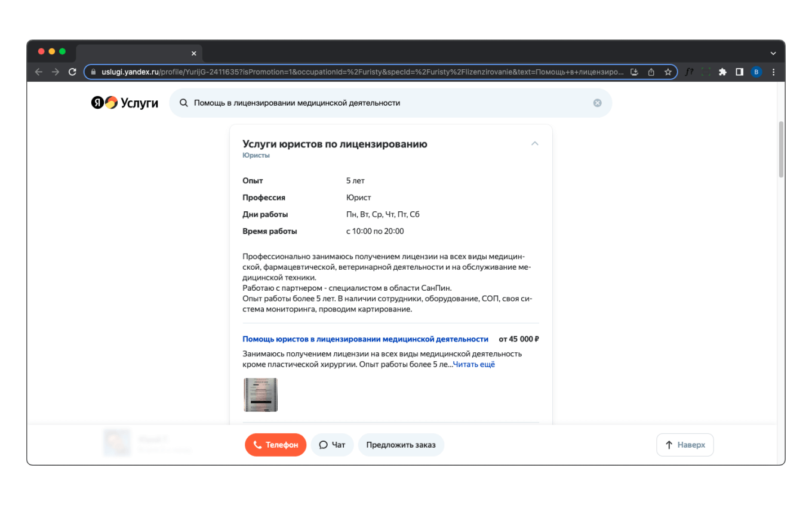The height and width of the screenshot is (505, 812).
Task: Open the Чат button
Action: click(333, 445)
